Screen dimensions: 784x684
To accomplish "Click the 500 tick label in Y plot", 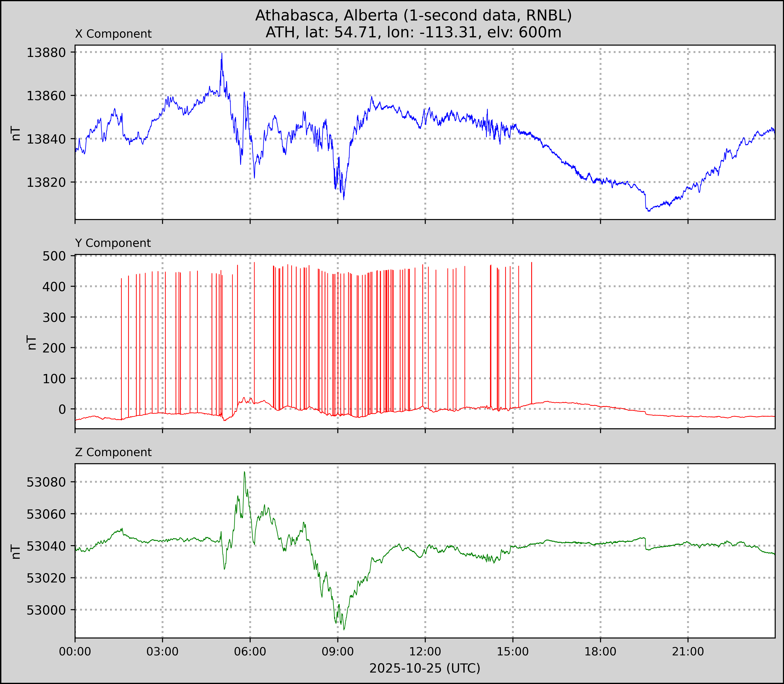I will click(54, 256).
